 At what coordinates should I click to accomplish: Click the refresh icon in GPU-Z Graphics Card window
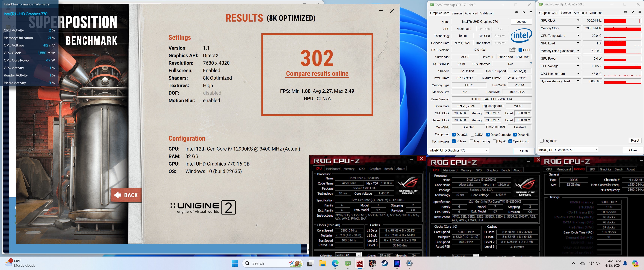click(x=524, y=12)
